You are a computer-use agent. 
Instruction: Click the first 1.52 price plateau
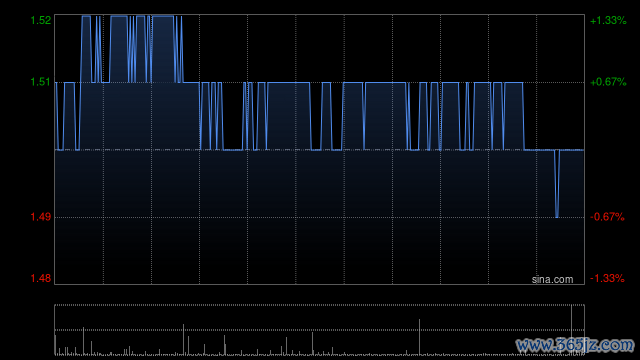(x=86, y=16)
